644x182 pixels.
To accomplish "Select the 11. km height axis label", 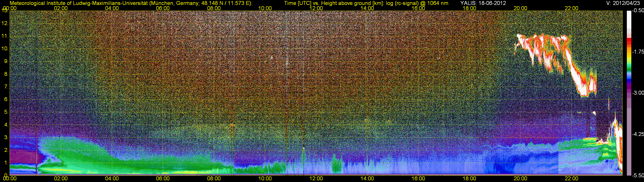I will (x=5, y=36).
